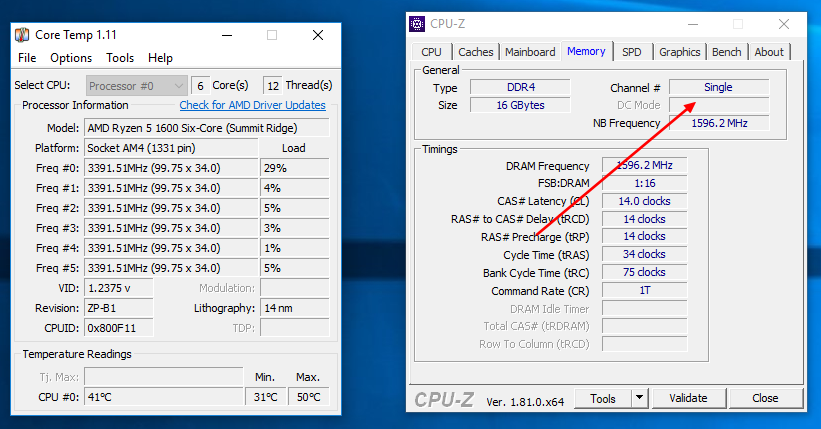Click the Freq #4 load value 1%

pyautogui.click(x=295, y=248)
